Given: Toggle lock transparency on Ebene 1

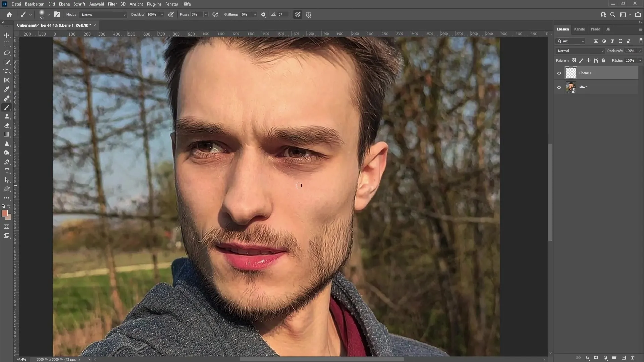Looking at the screenshot, I should coord(574,60).
